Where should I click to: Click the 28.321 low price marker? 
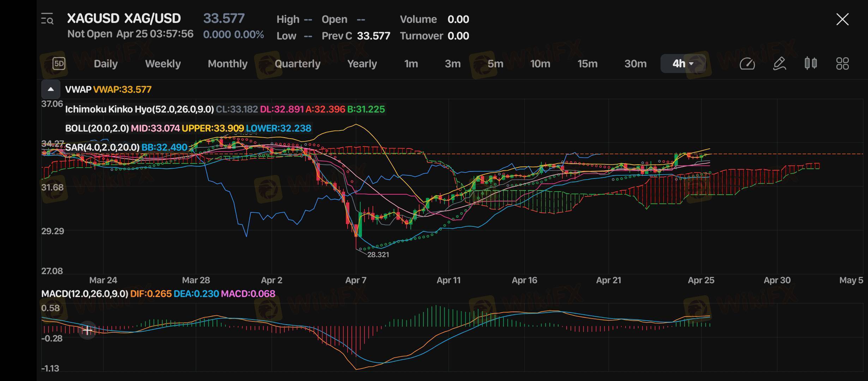(x=378, y=255)
